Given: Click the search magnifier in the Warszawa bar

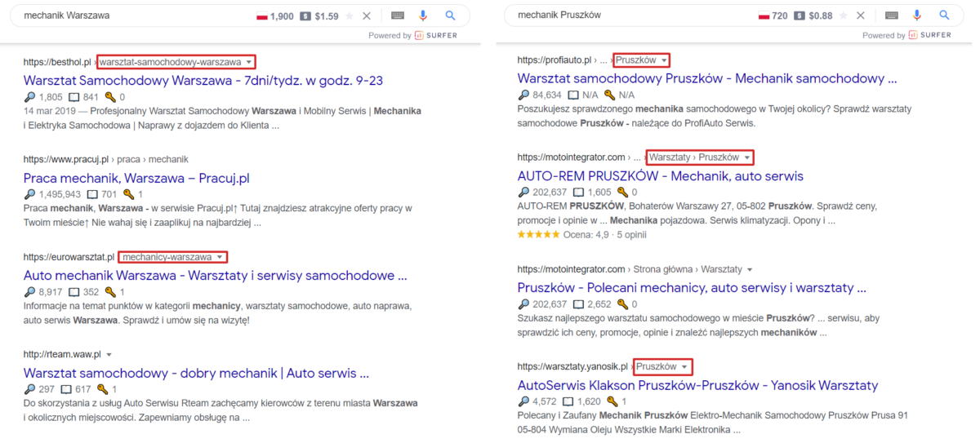Looking at the screenshot, I should 451,16.
